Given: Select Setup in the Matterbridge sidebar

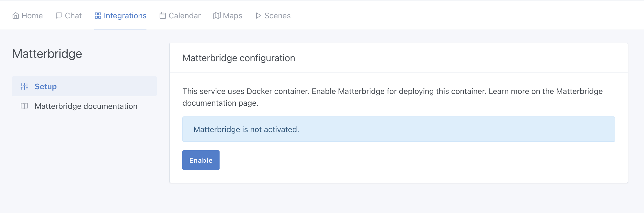Looking at the screenshot, I should (84, 86).
